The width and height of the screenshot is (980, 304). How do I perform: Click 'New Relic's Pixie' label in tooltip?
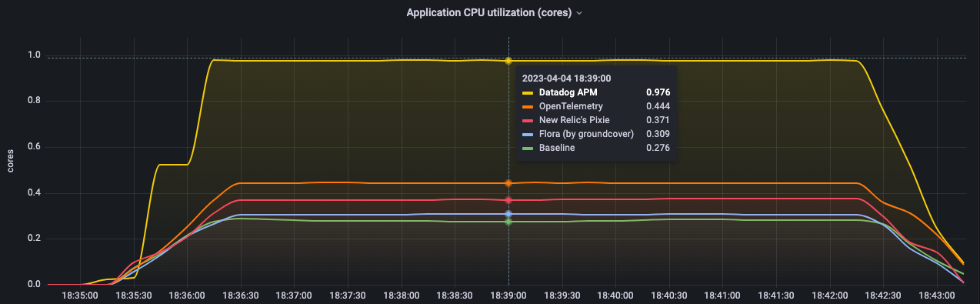click(575, 120)
